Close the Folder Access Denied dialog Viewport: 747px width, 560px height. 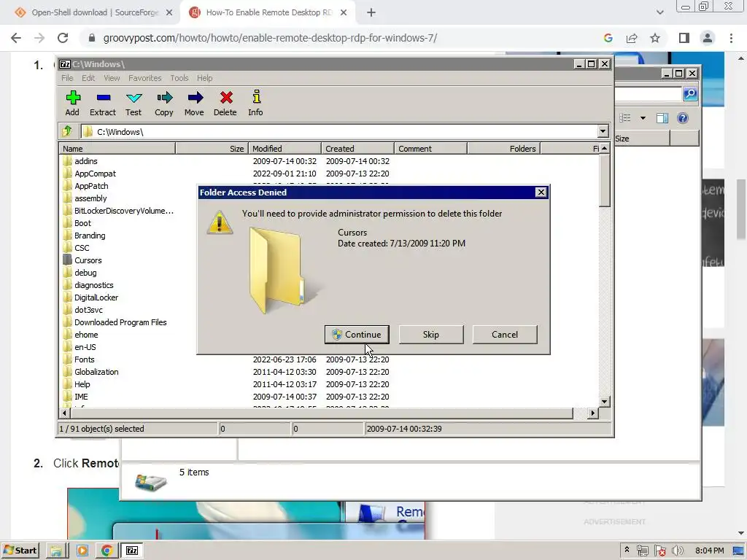pyautogui.click(x=541, y=192)
